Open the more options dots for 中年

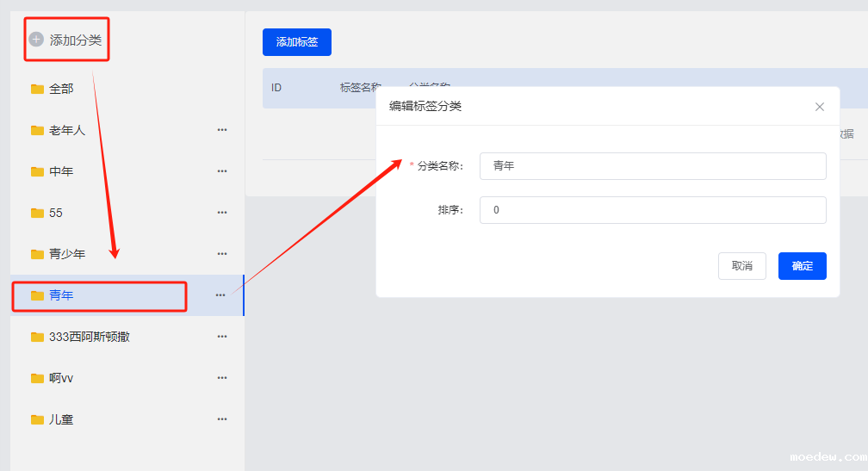pos(222,171)
